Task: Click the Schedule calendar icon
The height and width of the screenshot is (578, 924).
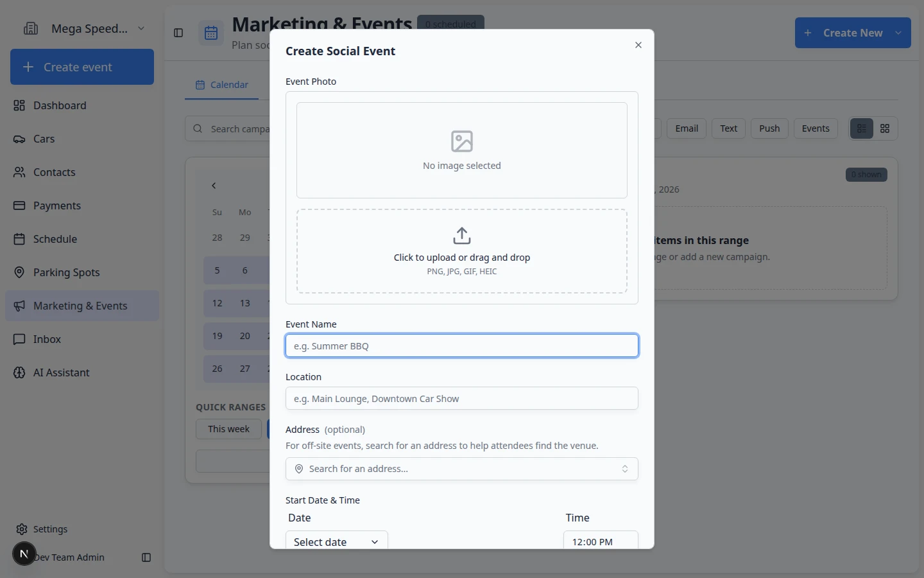Action: [19, 239]
